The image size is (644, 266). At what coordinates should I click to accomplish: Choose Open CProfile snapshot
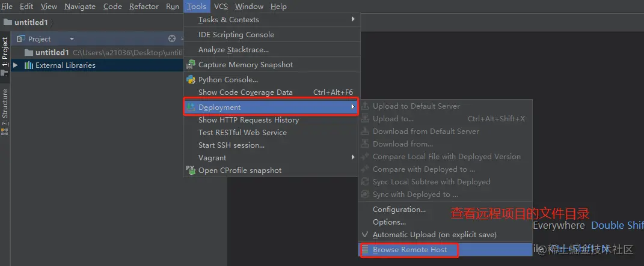272,171
